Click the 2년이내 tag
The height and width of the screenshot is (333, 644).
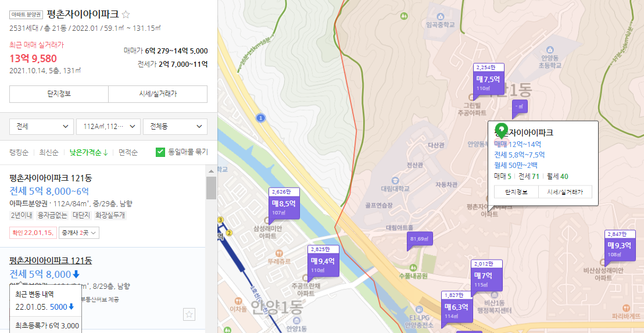[x=21, y=214]
